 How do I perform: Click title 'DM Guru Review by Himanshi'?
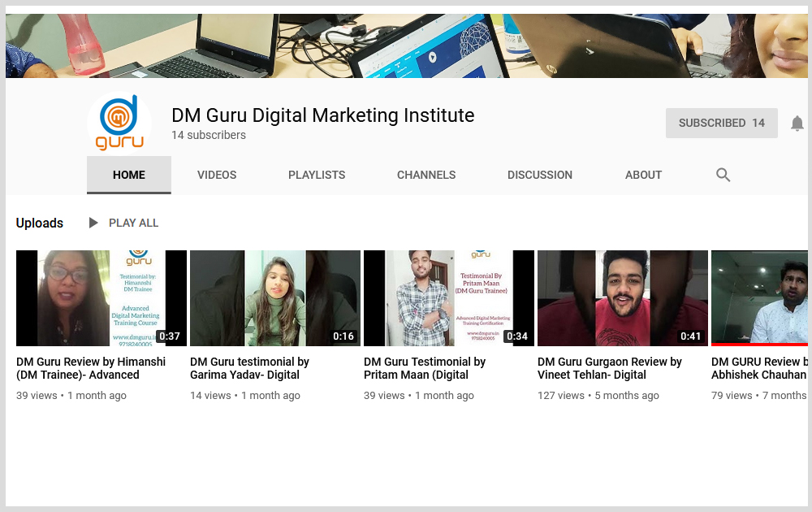pos(91,368)
